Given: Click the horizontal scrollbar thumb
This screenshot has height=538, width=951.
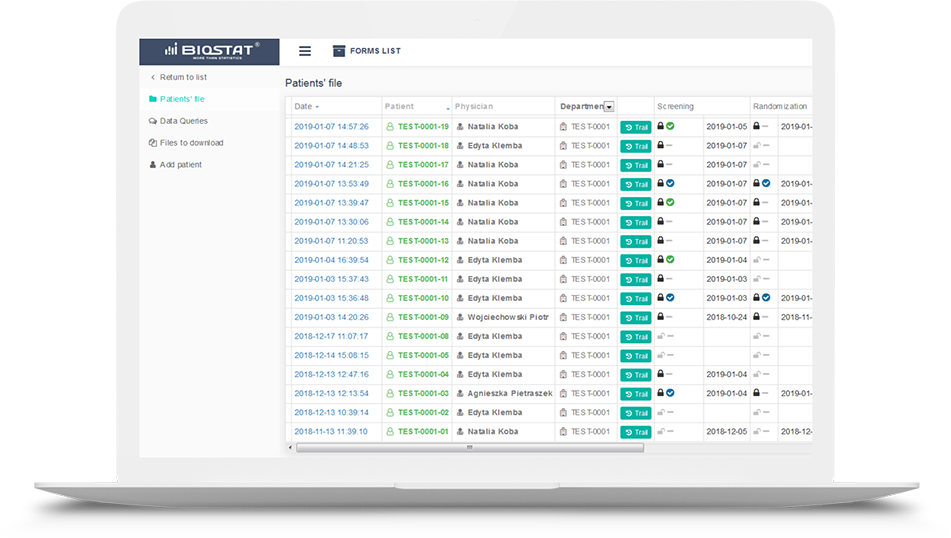Looking at the screenshot, I should point(469,448).
